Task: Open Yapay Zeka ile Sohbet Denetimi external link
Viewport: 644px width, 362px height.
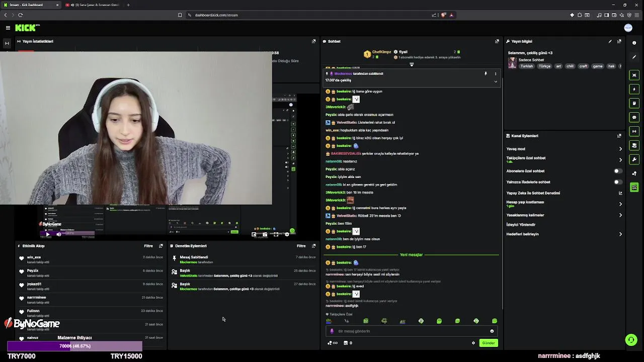Action: pos(620,193)
